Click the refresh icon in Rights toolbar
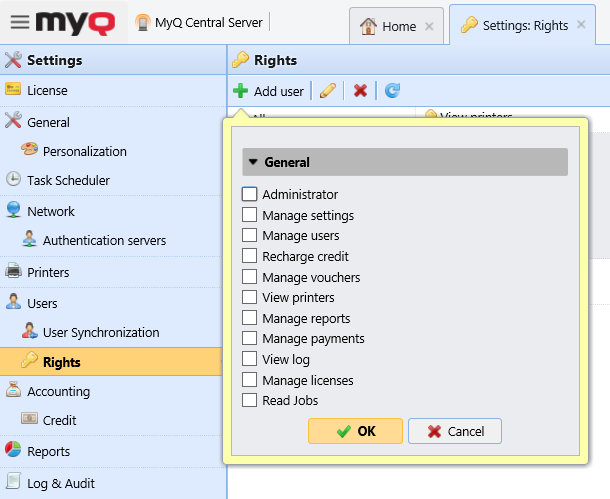 click(x=392, y=91)
